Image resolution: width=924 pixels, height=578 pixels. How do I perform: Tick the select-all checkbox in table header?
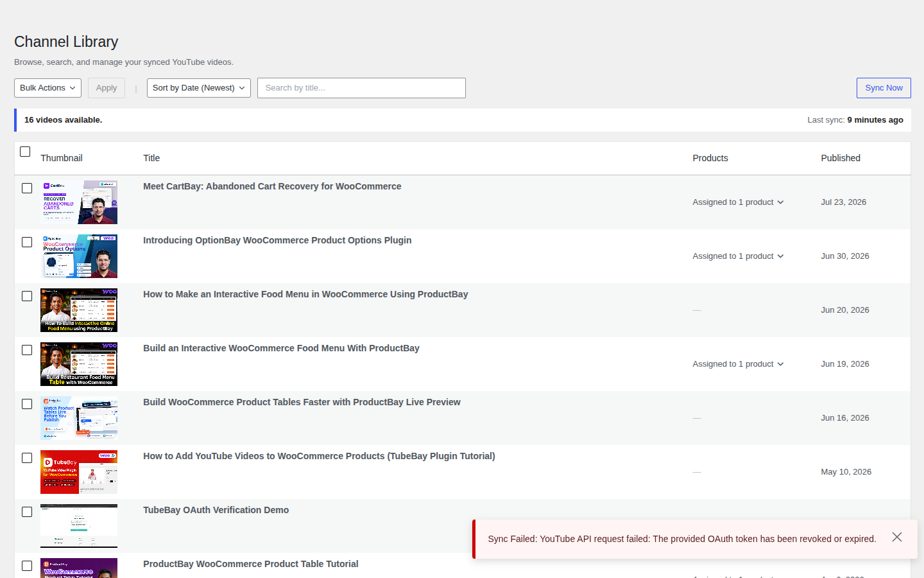coord(25,152)
